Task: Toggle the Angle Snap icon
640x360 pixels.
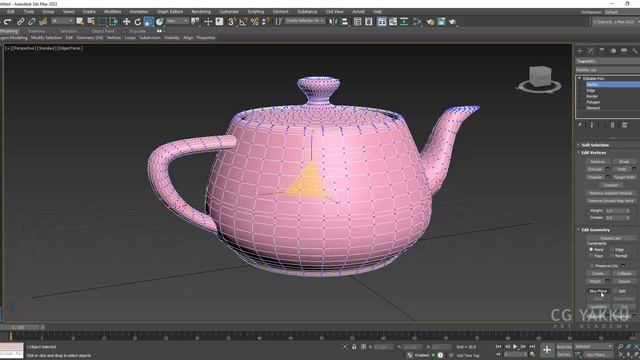Action: pyautogui.click(x=243, y=22)
